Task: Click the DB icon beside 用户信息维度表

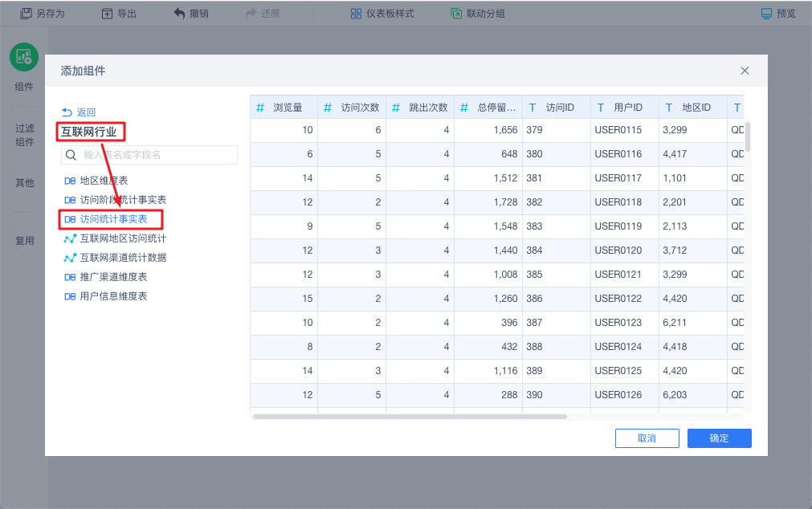Action: pos(70,296)
